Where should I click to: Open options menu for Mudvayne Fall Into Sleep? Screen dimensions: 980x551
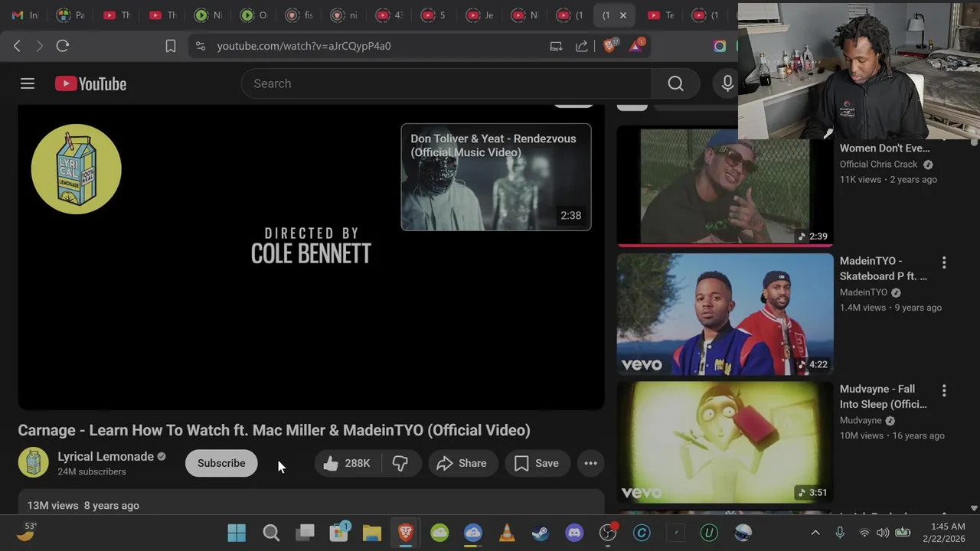[x=944, y=390]
